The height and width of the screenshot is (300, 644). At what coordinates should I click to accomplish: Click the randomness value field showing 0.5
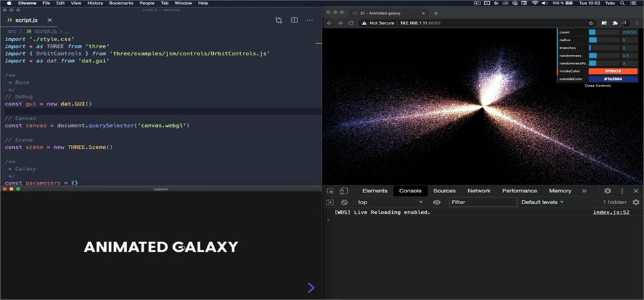pos(629,56)
